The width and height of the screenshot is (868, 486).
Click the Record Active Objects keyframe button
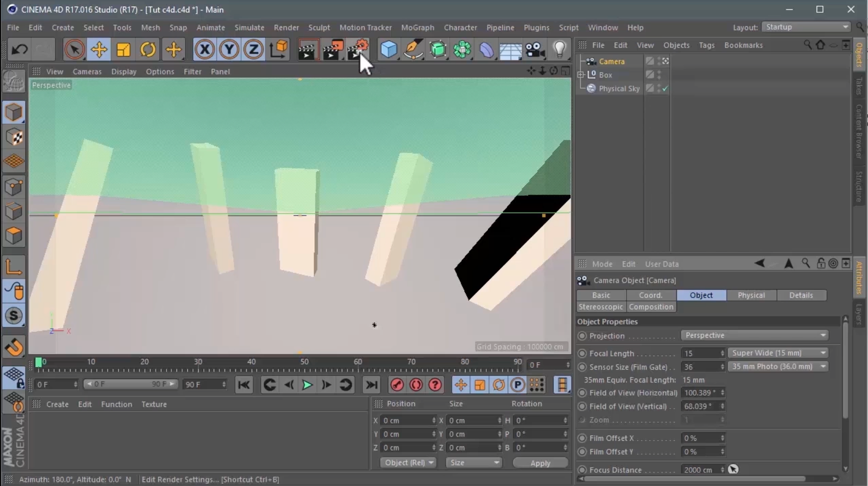(x=397, y=385)
